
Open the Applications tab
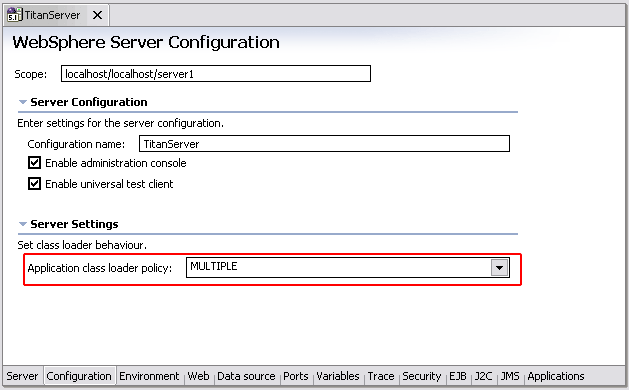pyautogui.click(x=556, y=376)
